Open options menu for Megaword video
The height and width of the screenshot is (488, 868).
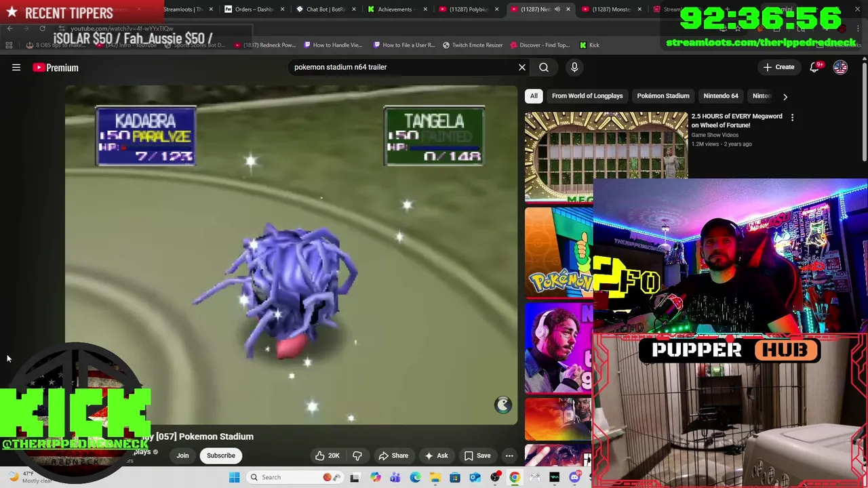coord(792,117)
